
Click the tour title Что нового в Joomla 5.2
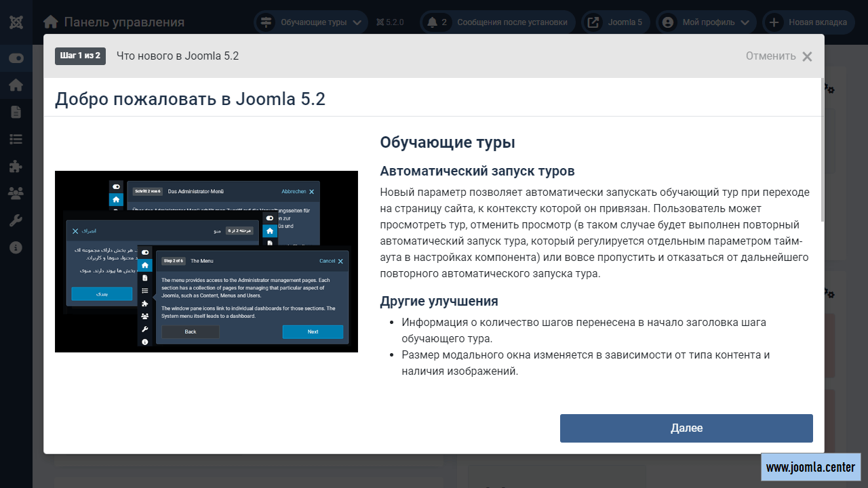[178, 56]
